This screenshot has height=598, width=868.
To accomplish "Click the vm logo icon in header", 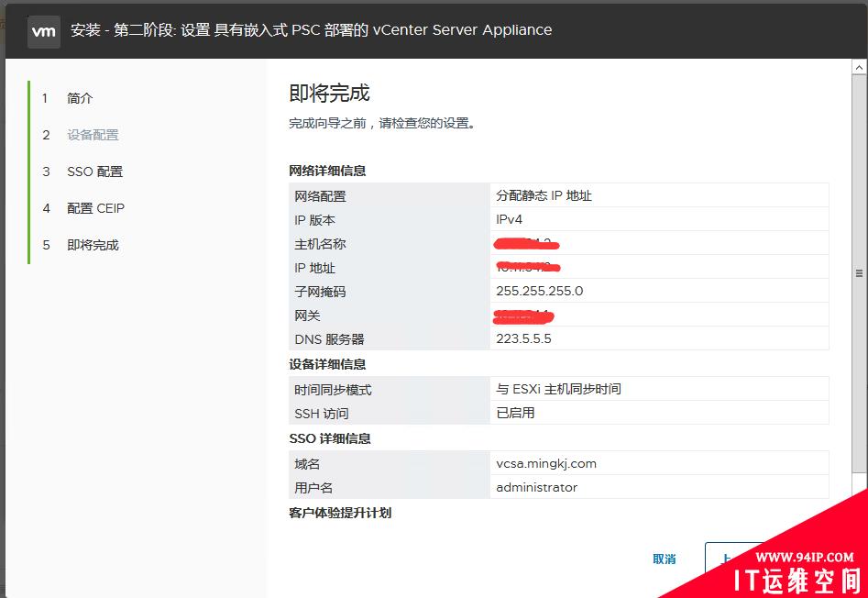I will point(44,31).
